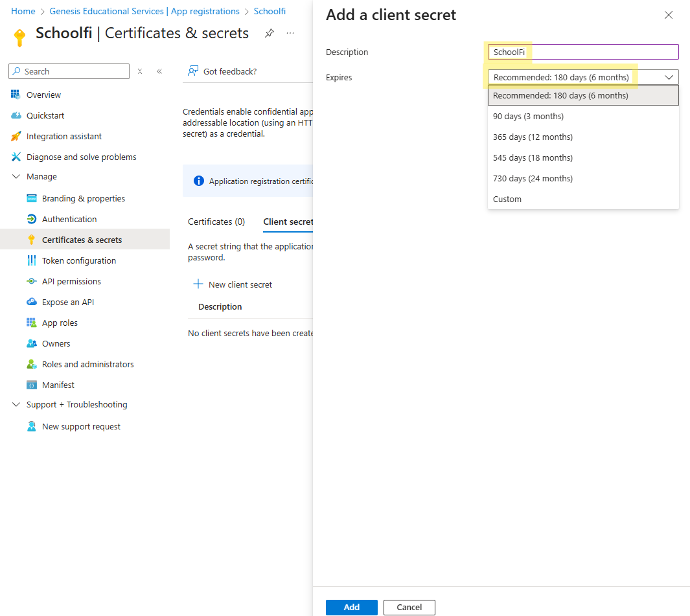Click the Integration assistant rocket icon
The image size is (690, 616).
16,136
